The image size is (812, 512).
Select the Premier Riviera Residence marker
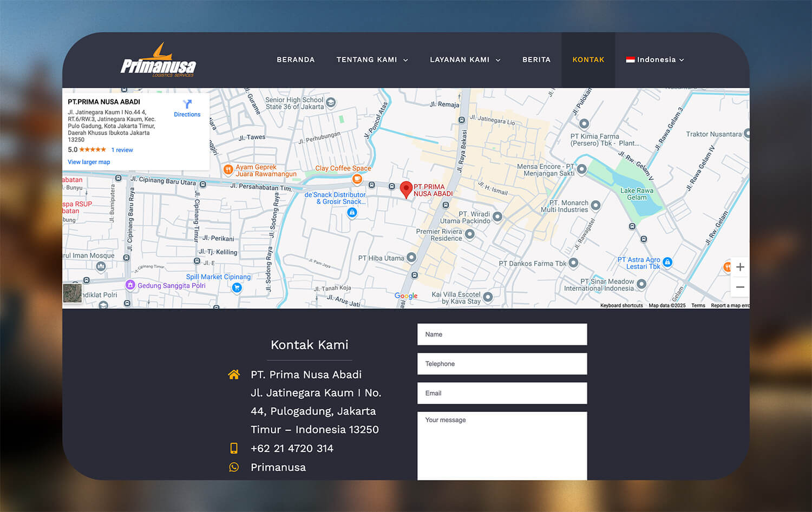(x=470, y=234)
